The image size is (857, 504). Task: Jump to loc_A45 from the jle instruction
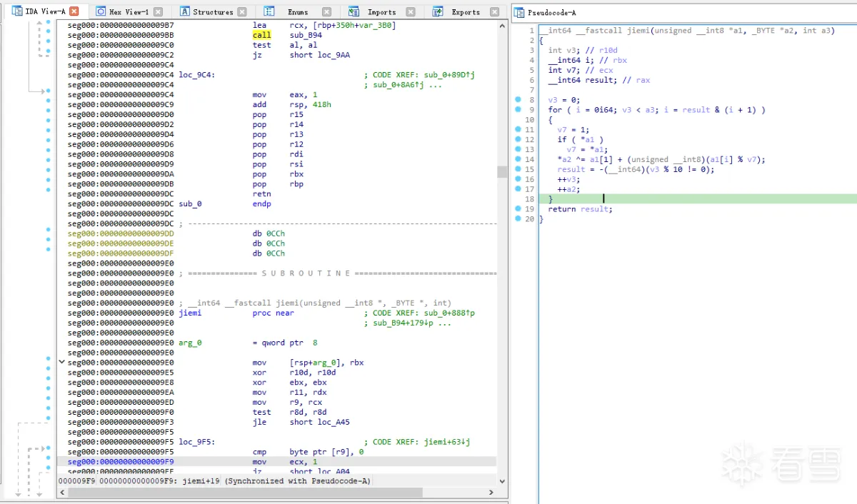click(333, 422)
